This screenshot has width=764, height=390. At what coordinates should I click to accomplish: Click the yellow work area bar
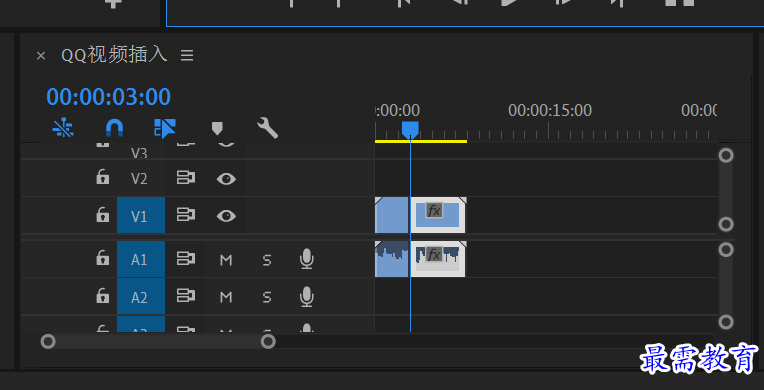point(421,141)
